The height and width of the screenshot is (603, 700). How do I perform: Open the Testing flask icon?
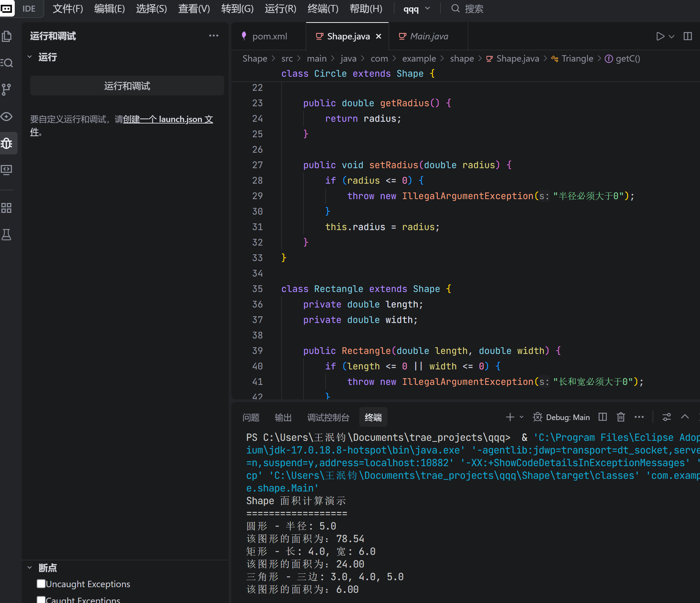(7, 235)
